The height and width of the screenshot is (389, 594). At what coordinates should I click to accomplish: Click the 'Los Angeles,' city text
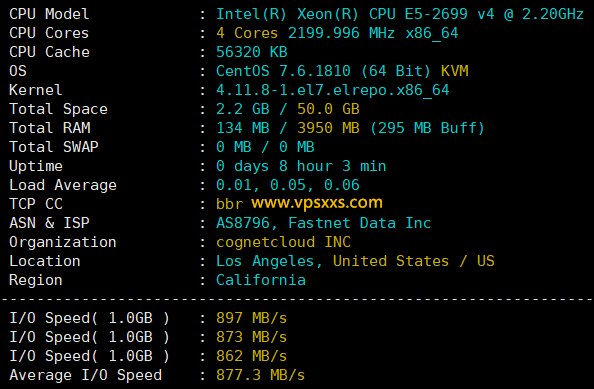click(269, 261)
